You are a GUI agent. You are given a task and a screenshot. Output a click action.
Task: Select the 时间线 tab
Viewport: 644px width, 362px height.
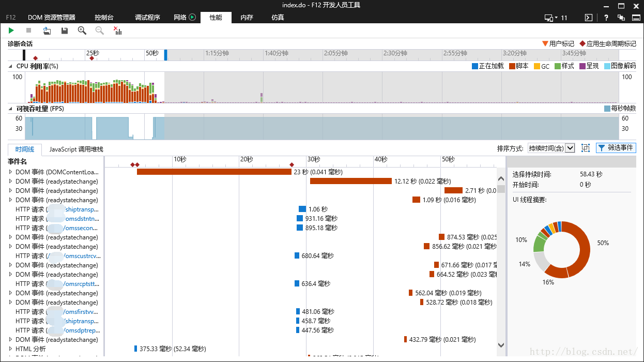click(x=25, y=149)
